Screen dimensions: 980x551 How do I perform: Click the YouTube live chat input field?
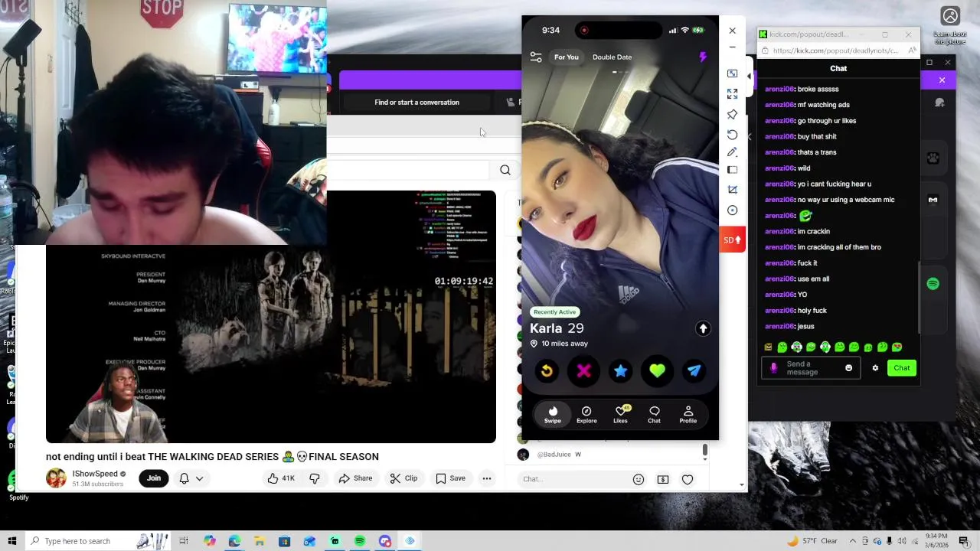pos(574,479)
